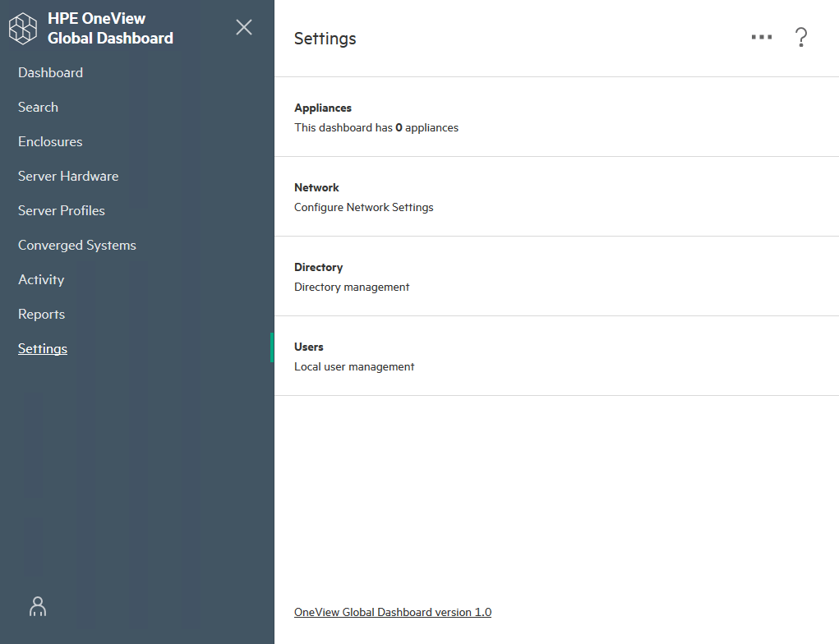Navigate to Enclosures

[50, 142]
